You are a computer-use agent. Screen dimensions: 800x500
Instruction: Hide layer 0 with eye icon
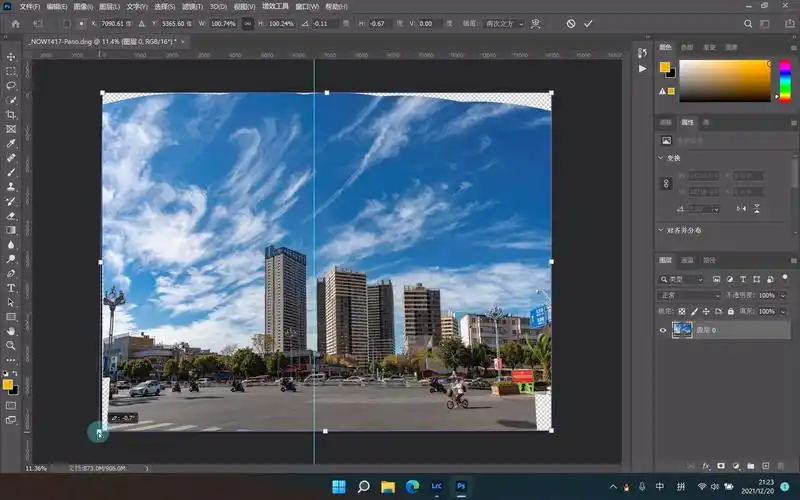(662, 330)
